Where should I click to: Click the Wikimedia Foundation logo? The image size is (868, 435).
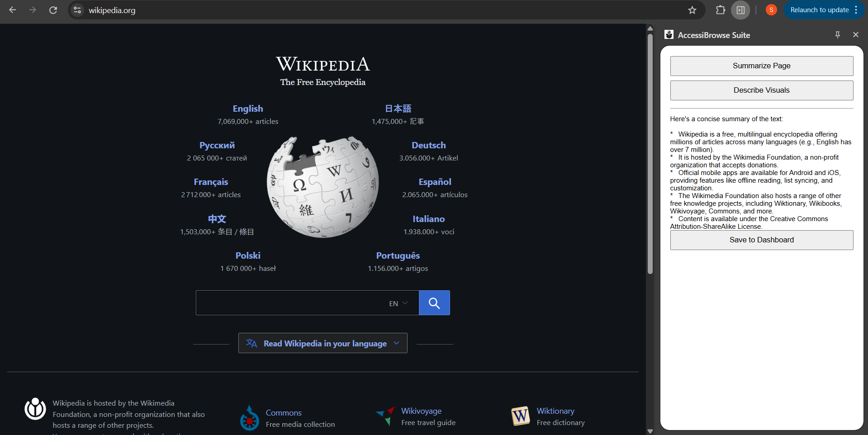click(x=35, y=409)
